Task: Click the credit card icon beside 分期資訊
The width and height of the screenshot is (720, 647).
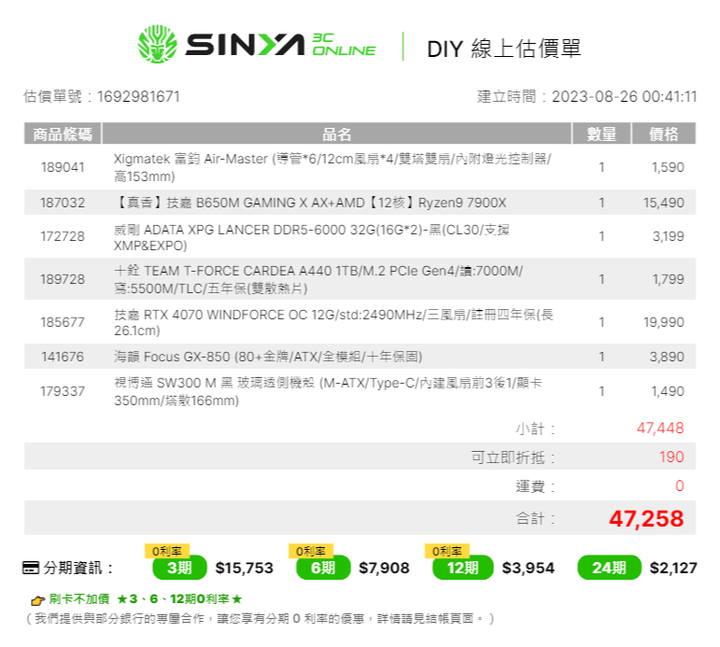Action: click(31, 568)
